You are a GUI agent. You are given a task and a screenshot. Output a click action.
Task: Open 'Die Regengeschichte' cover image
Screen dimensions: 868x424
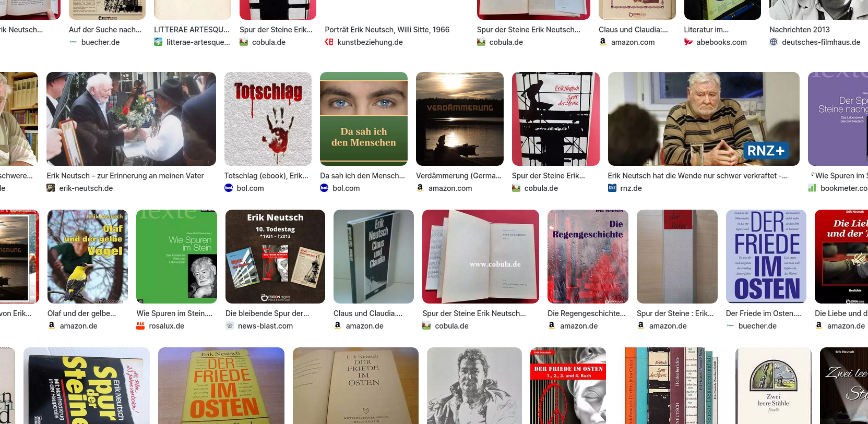588,257
